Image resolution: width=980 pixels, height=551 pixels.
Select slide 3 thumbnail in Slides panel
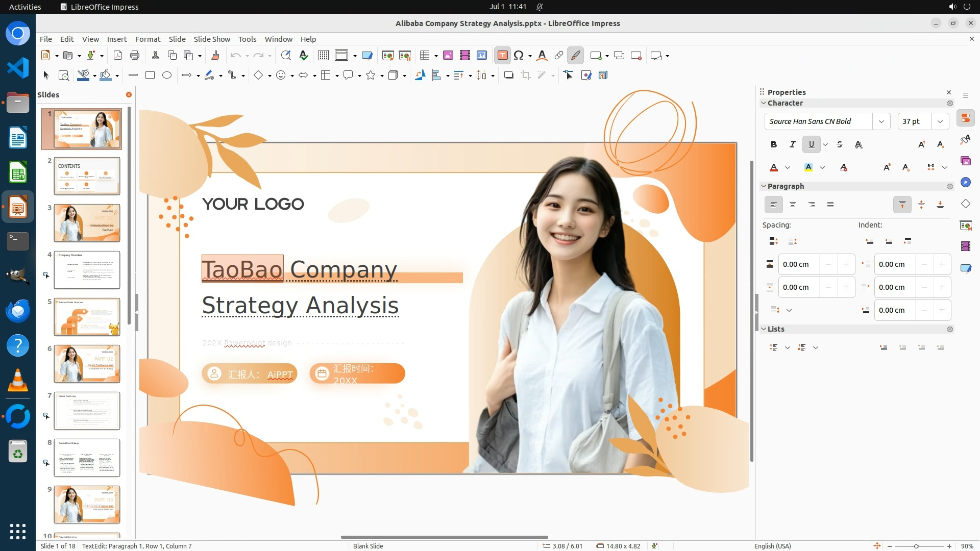(x=87, y=223)
